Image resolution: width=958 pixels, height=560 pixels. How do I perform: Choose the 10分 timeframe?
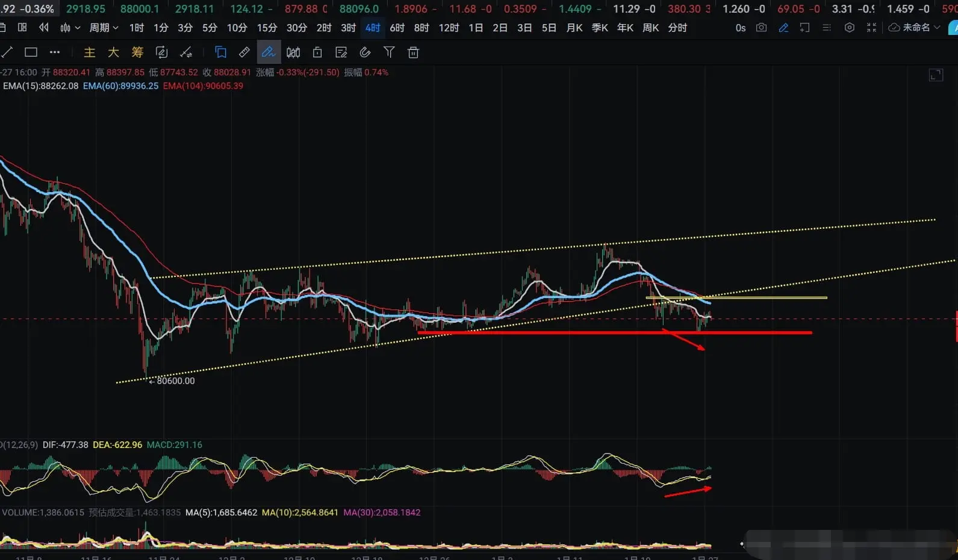coord(237,28)
